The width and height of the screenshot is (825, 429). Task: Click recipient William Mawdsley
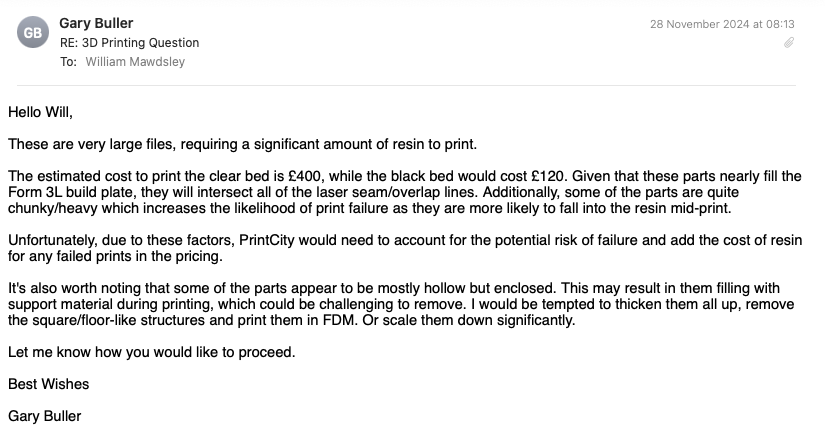pyautogui.click(x=135, y=62)
